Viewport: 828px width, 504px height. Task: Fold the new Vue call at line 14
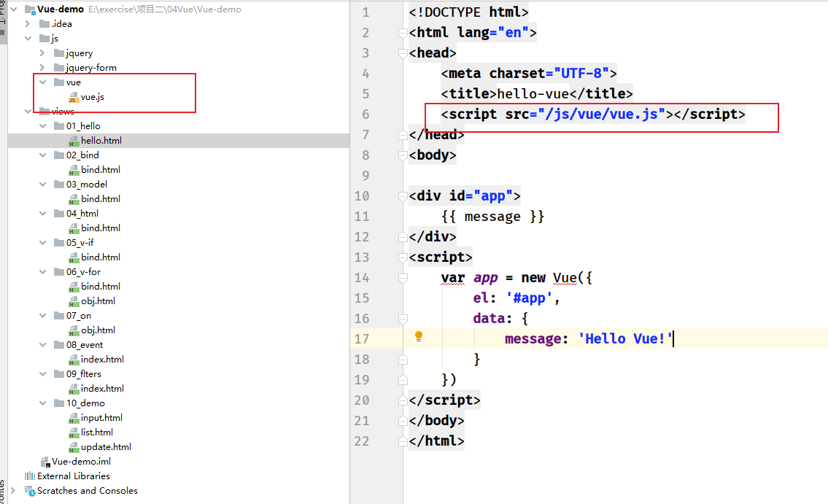[403, 278]
